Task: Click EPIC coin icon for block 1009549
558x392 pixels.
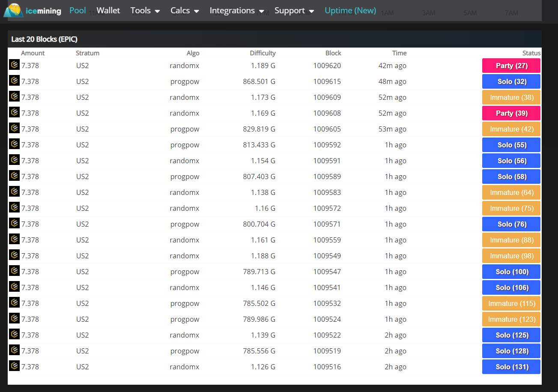Action: coord(14,255)
